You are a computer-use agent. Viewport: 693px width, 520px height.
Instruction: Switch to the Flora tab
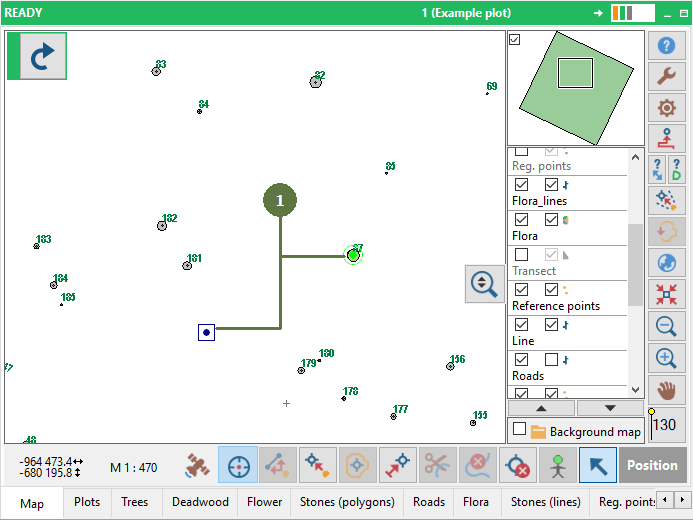point(476,502)
